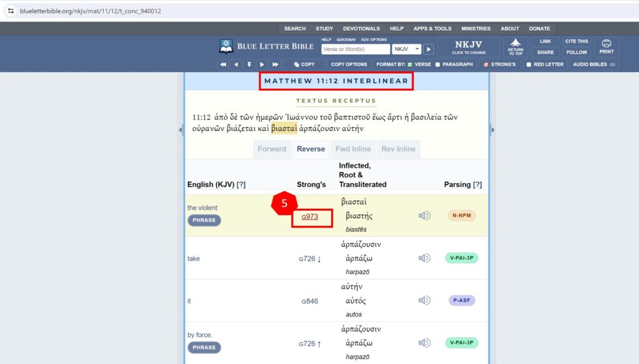639x364 pixels.
Task: Click the search go arrow button
Action: tap(429, 49)
